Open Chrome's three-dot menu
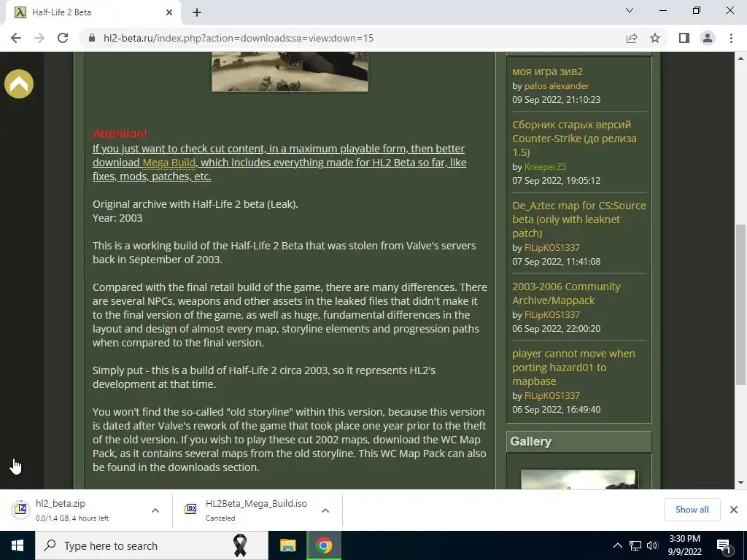The image size is (747, 560). click(x=731, y=38)
